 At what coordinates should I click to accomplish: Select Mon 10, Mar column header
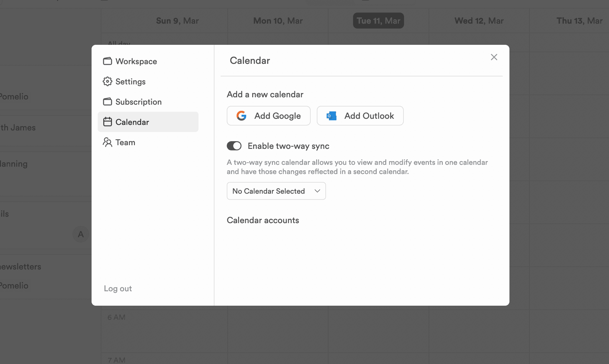[278, 21]
